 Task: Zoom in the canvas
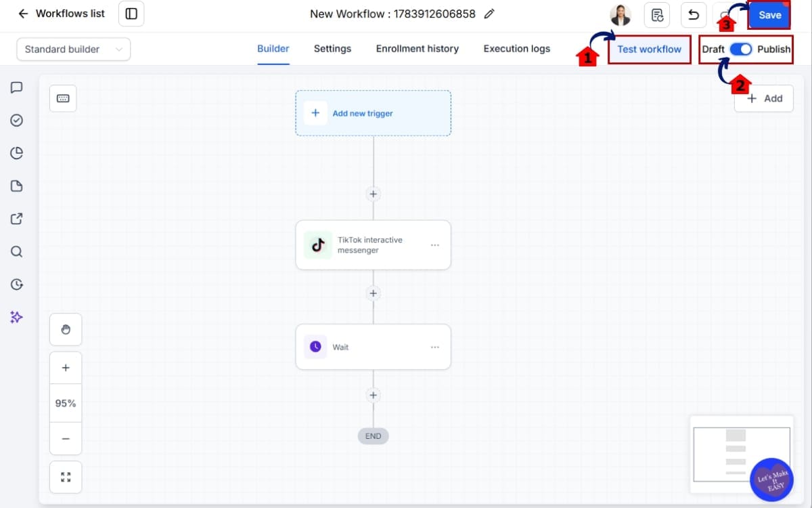click(x=66, y=368)
